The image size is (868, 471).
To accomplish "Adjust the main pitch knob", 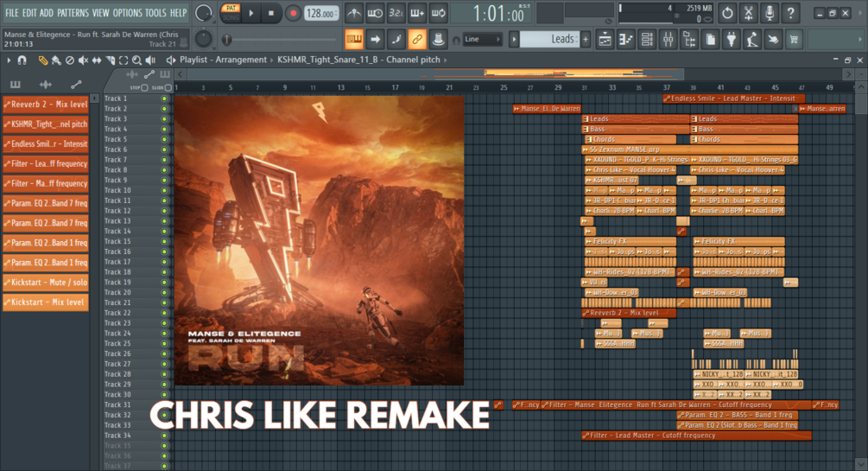I will tap(204, 39).
